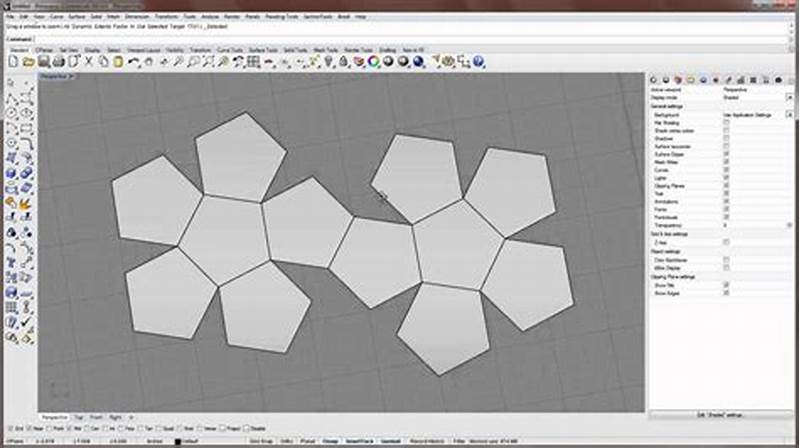Image resolution: width=800 pixels, height=448 pixels.
Task: Collapse the General settings section
Action: [666, 106]
